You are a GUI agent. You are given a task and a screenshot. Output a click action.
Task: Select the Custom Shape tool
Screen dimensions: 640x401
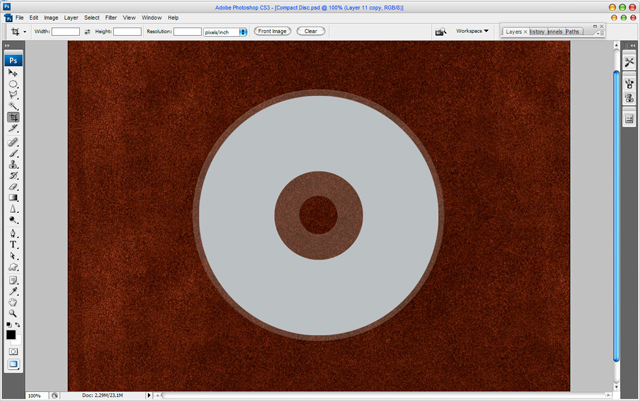[13, 267]
